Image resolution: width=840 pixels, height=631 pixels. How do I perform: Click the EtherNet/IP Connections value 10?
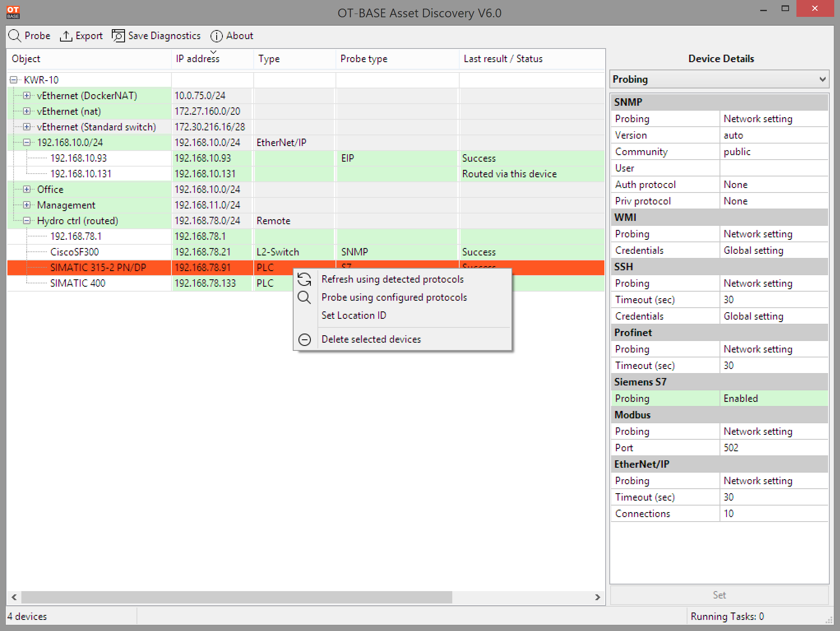(774, 514)
